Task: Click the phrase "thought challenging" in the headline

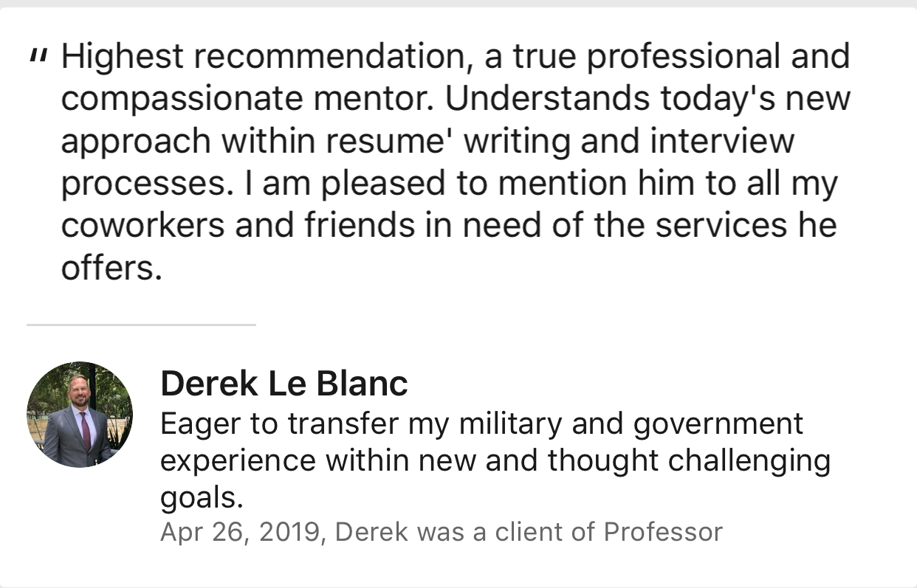Action: click(689, 460)
